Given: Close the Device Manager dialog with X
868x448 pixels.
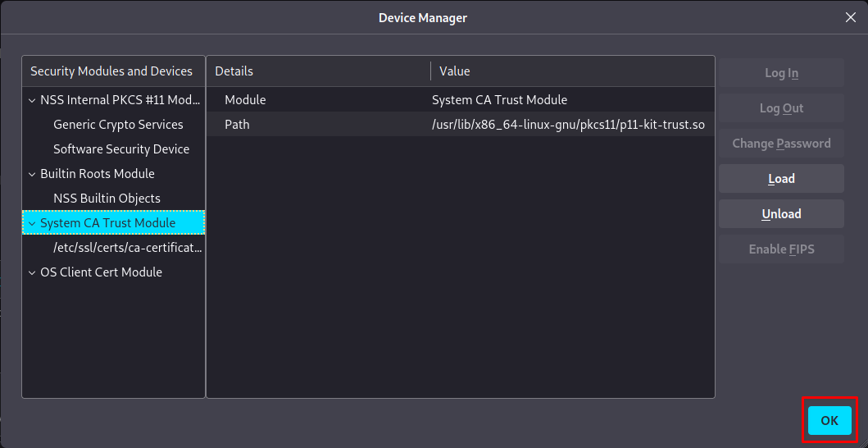Looking at the screenshot, I should pos(850,17).
